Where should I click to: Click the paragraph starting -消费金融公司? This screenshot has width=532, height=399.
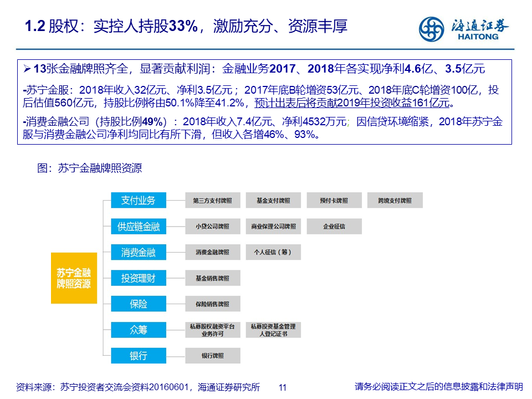(263, 128)
